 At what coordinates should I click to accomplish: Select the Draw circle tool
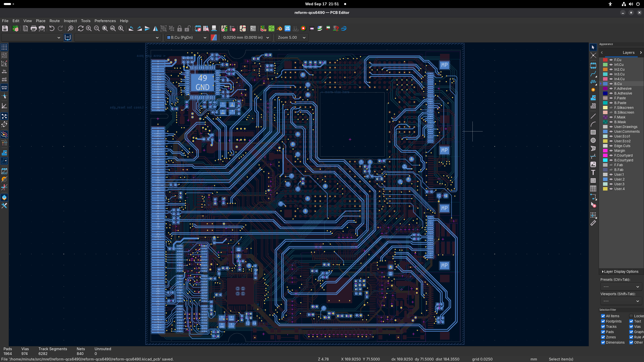pyautogui.click(x=593, y=140)
